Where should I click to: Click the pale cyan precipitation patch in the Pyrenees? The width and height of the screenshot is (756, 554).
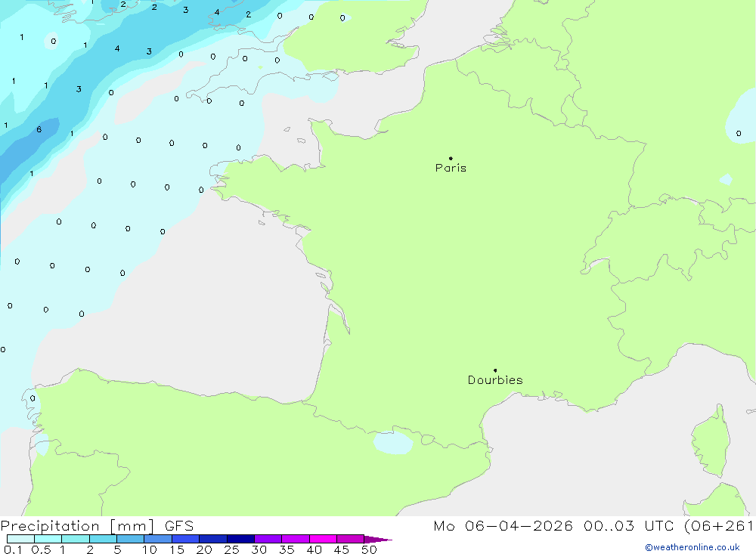tap(393, 442)
